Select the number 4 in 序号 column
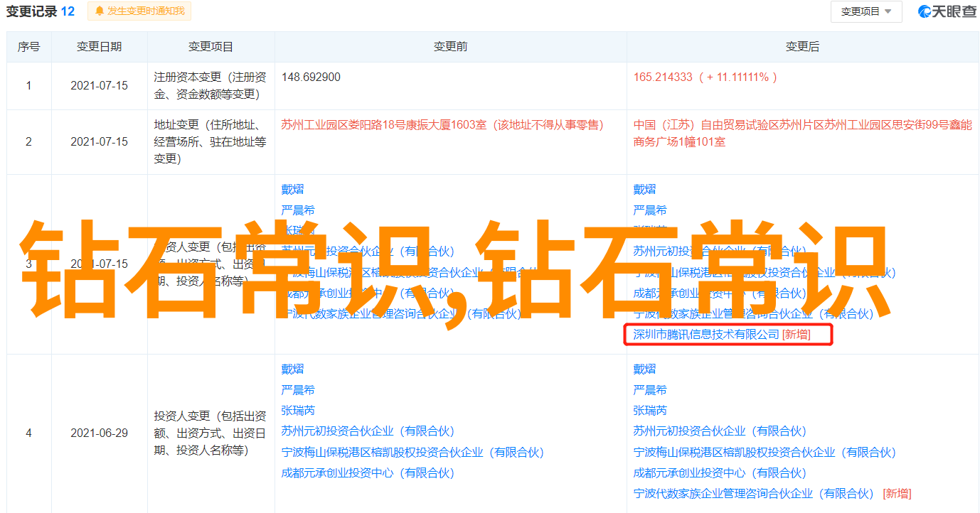980x513 pixels. click(x=28, y=433)
